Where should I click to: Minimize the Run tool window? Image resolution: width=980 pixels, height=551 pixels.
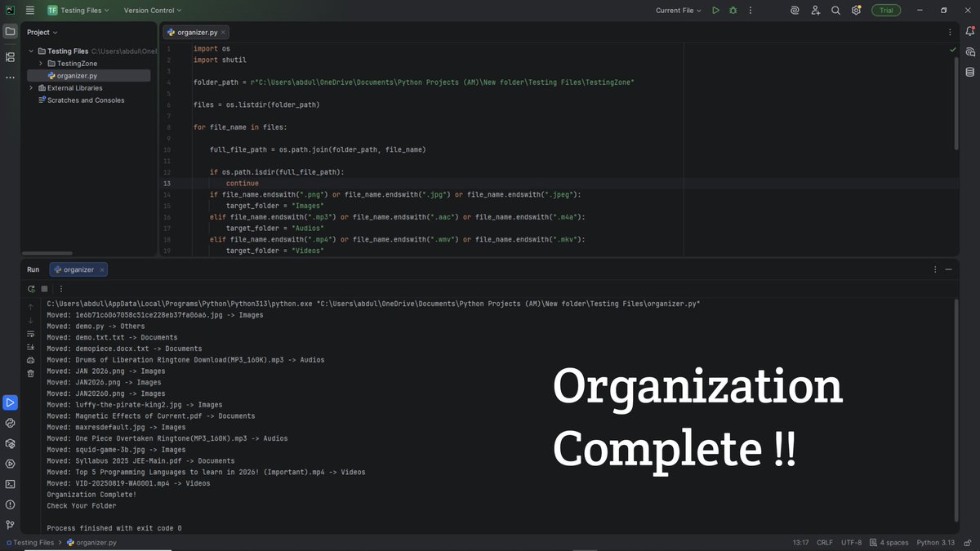[949, 269]
